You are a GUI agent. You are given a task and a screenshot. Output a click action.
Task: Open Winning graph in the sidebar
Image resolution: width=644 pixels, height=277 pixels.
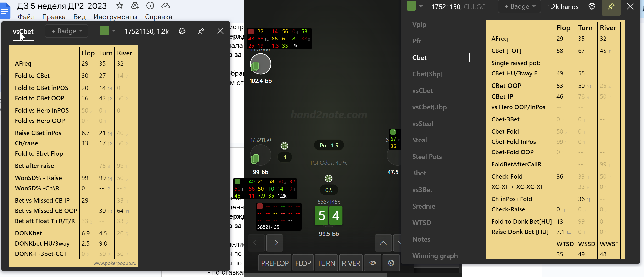click(435, 255)
